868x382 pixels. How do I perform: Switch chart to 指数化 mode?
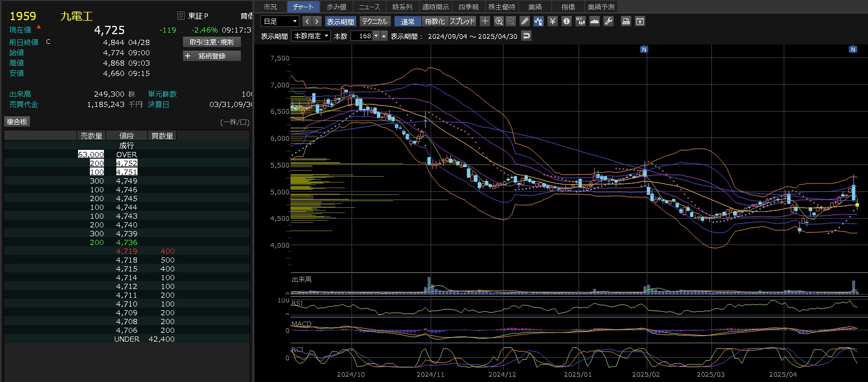434,21
